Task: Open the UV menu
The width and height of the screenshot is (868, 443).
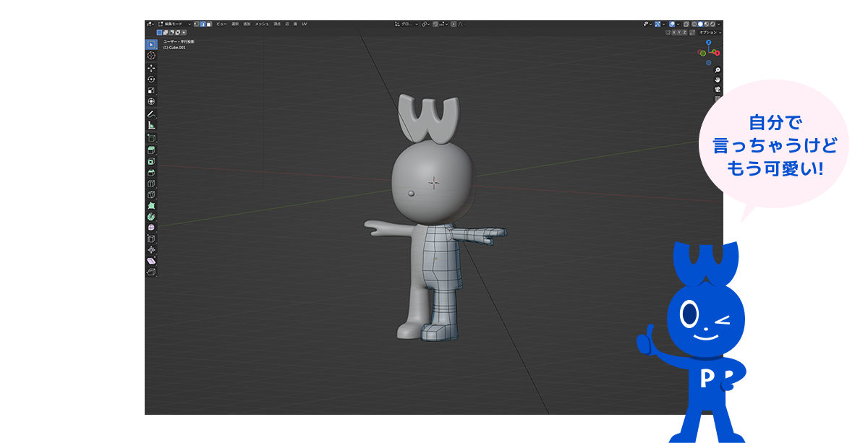Action: [x=304, y=24]
